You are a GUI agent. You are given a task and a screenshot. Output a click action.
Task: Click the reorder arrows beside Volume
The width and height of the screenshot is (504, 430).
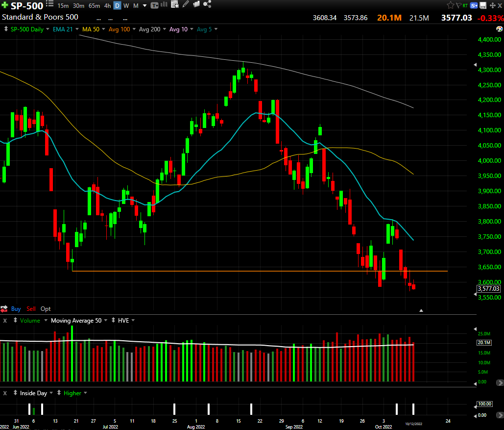15,320
